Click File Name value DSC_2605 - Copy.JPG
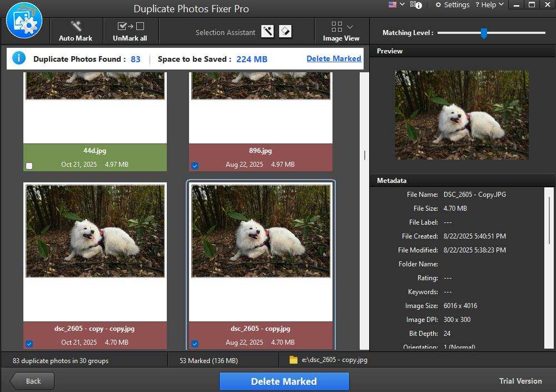Viewport: 556px width, 392px height. 474,195
